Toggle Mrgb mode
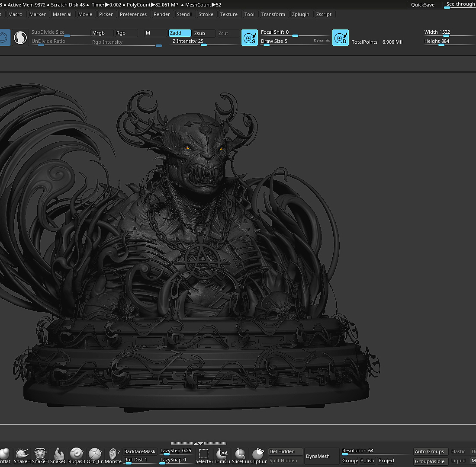The width and height of the screenshot is (476, 467). click(x=102, y=33)
